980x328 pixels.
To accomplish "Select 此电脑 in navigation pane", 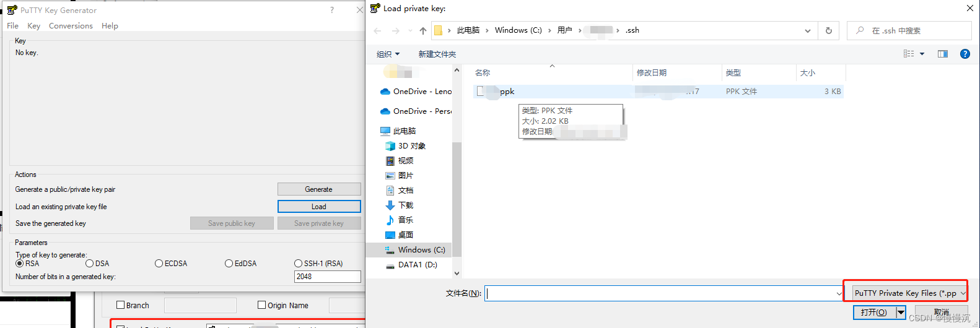I will coord(398,131).
